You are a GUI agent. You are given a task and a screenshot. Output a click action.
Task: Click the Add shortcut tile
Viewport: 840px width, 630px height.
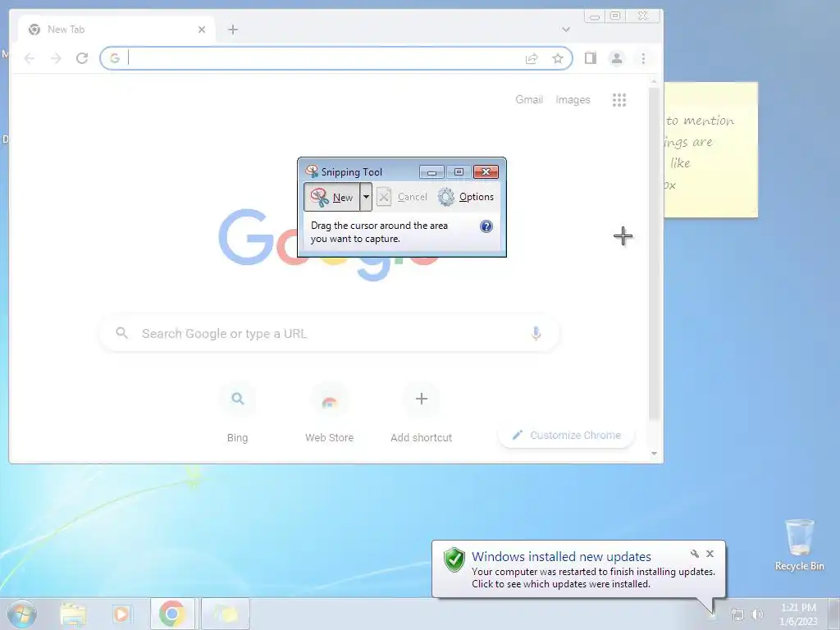tap(421, 413)
